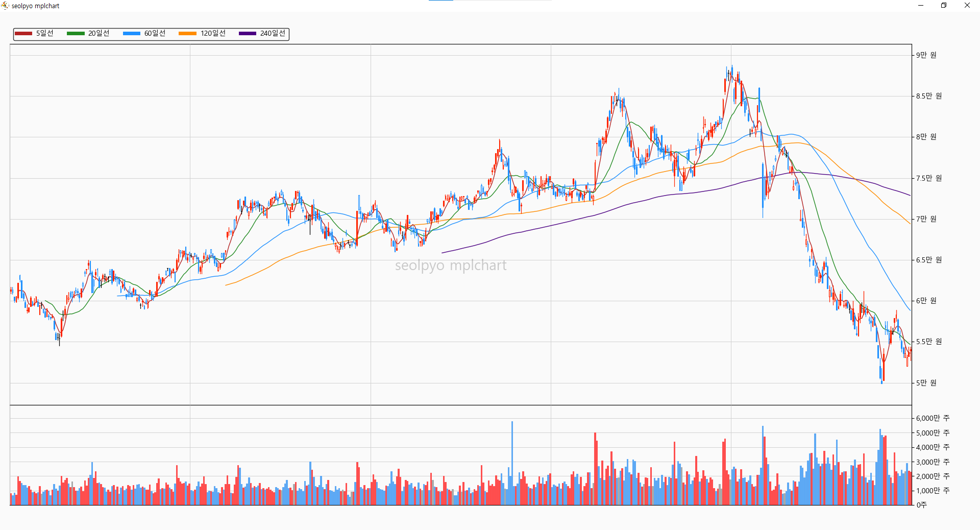Select the 240일선 legend label
The image size is (980, 530).
[x=273, y=33]
